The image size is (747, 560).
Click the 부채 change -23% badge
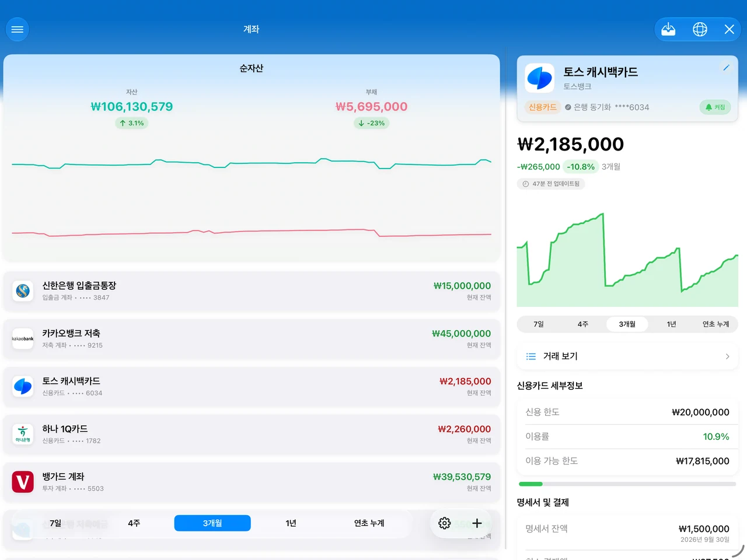point(372,123)
